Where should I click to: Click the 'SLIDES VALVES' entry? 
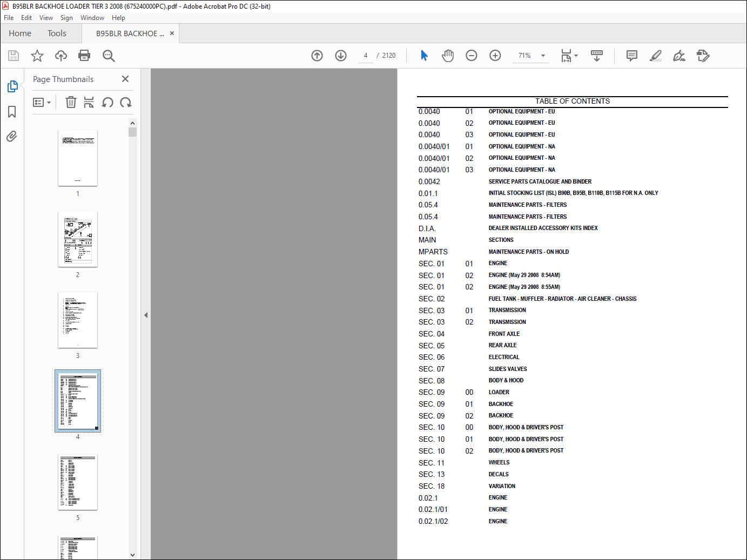click(x=508, y=369)
